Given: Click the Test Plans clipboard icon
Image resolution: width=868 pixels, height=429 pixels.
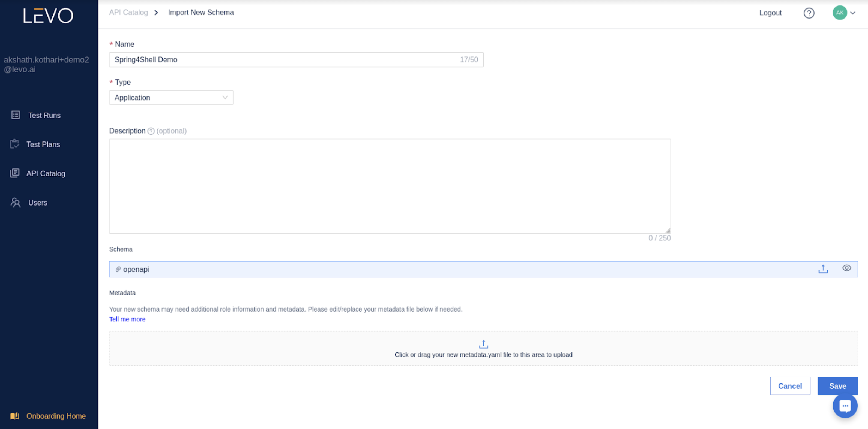Looking at the screenshot, I should 14,144.
